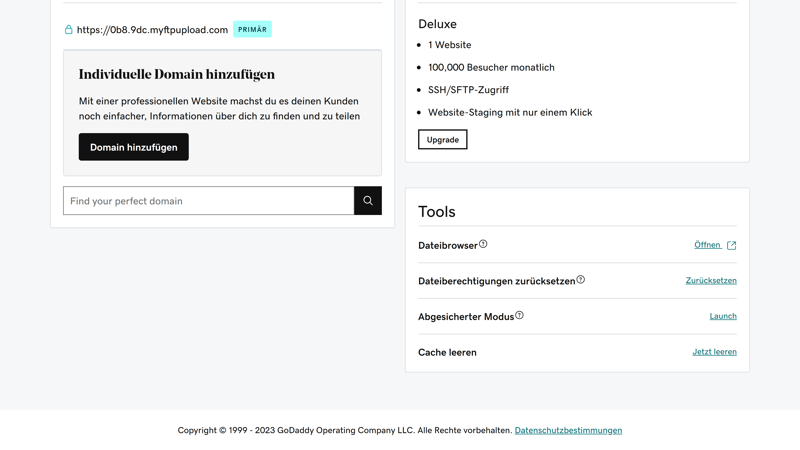Click the Tools section heading
The image size is (800, 450).
[437, 212]
